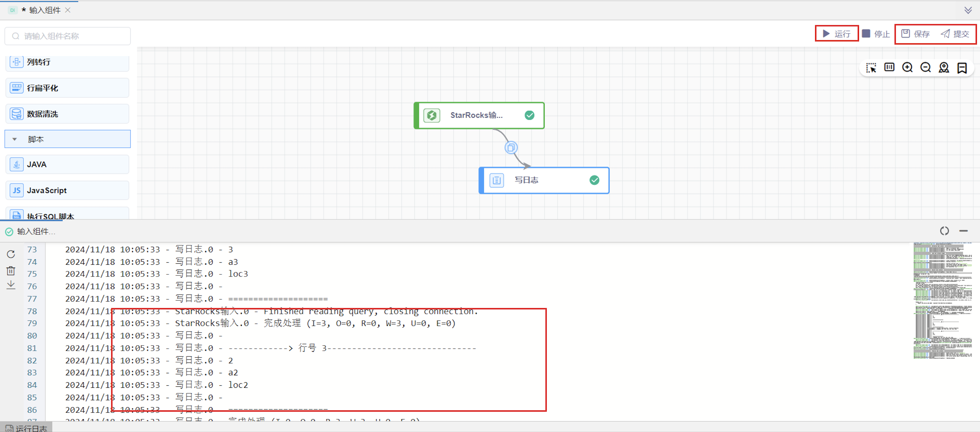Click the locate/center canvas icon
The height and width of the screenshot is (432, 980).
coord(944,68)
